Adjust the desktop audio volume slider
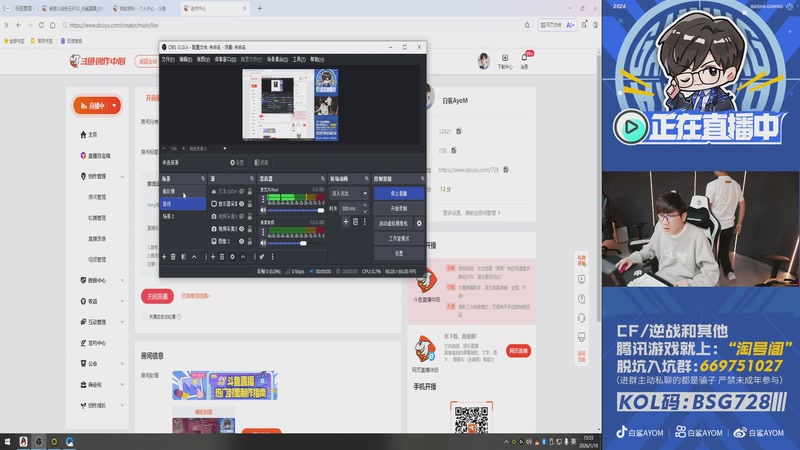 (x=296, y=243)
